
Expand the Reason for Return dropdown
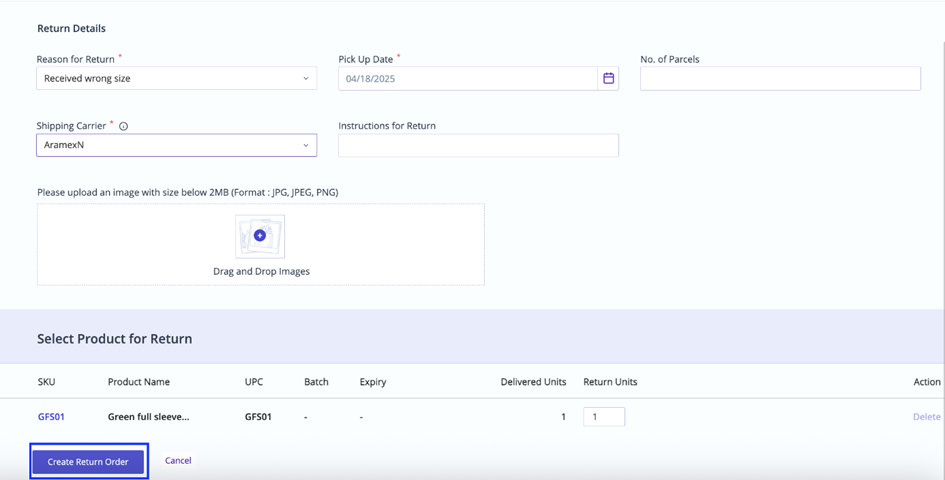177,78
